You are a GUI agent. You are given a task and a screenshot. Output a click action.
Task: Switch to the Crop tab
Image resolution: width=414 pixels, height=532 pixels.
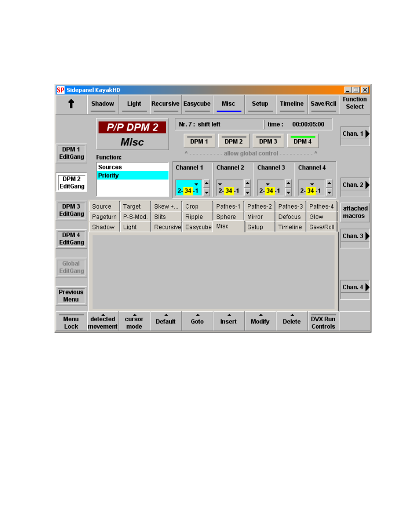[x=197, y=206]
